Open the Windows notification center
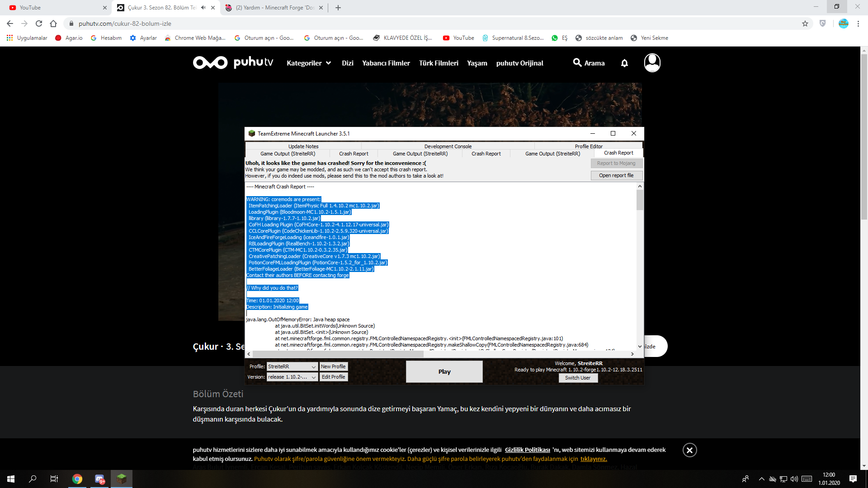 click(x=853, y=479)
